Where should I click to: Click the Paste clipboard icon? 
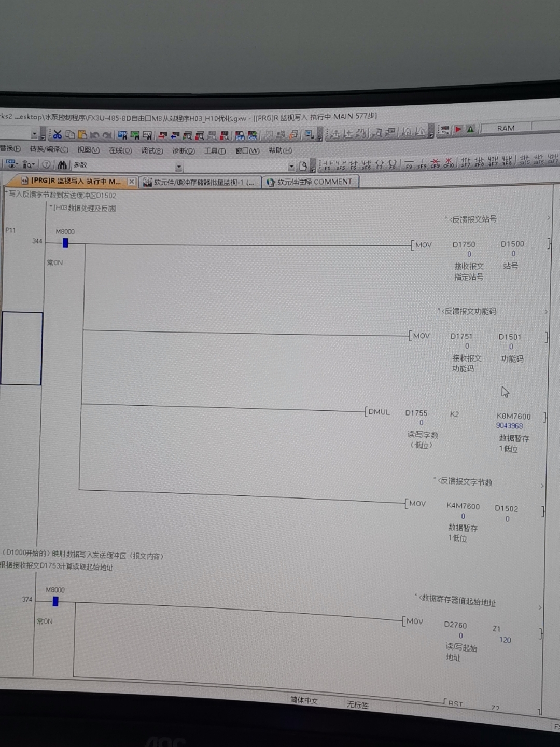(x=82, y=135)
